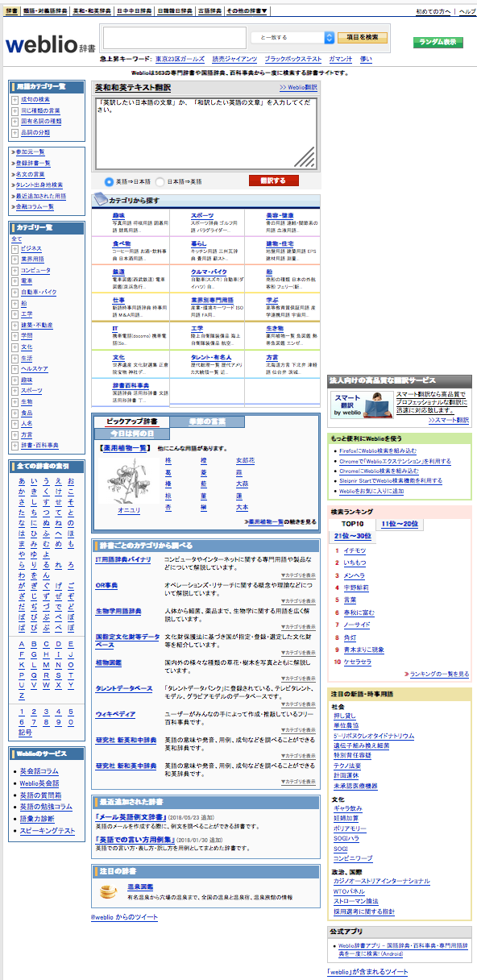Switch ranking to 11位~20位 tab
Screen dimensions: 477x980
point(400,524)
